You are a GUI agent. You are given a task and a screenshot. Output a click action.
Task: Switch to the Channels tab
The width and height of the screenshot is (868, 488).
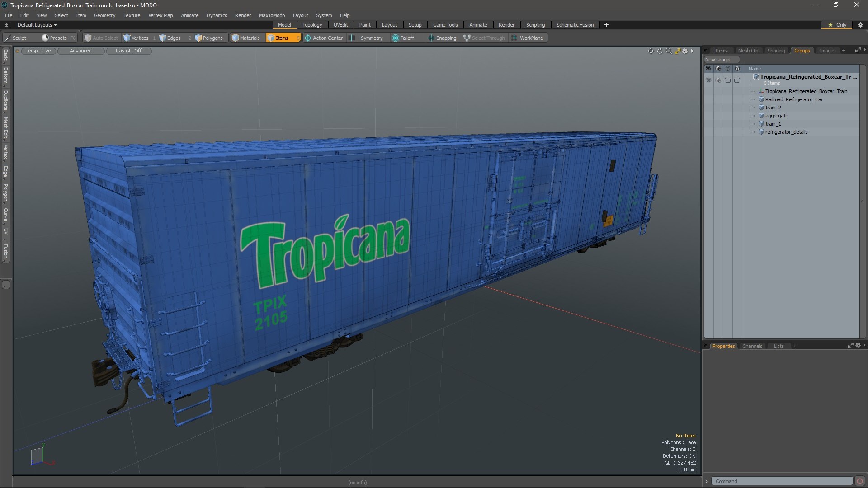[x=752, y=346]
